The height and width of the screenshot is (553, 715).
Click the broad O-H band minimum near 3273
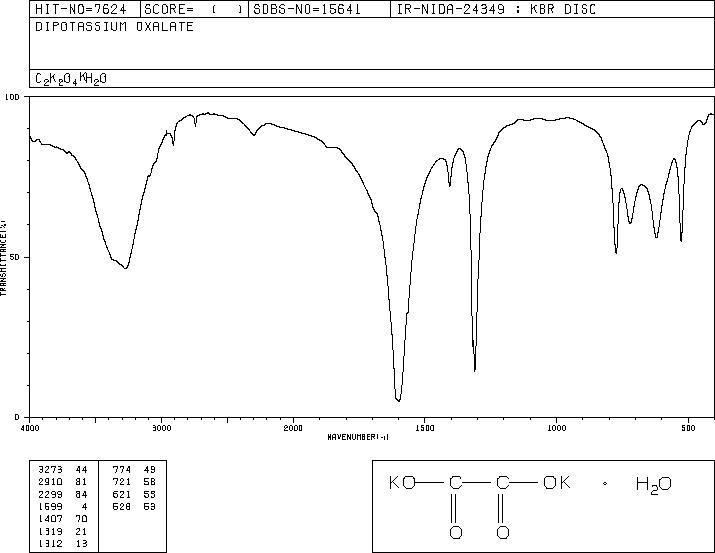point(125,268)
